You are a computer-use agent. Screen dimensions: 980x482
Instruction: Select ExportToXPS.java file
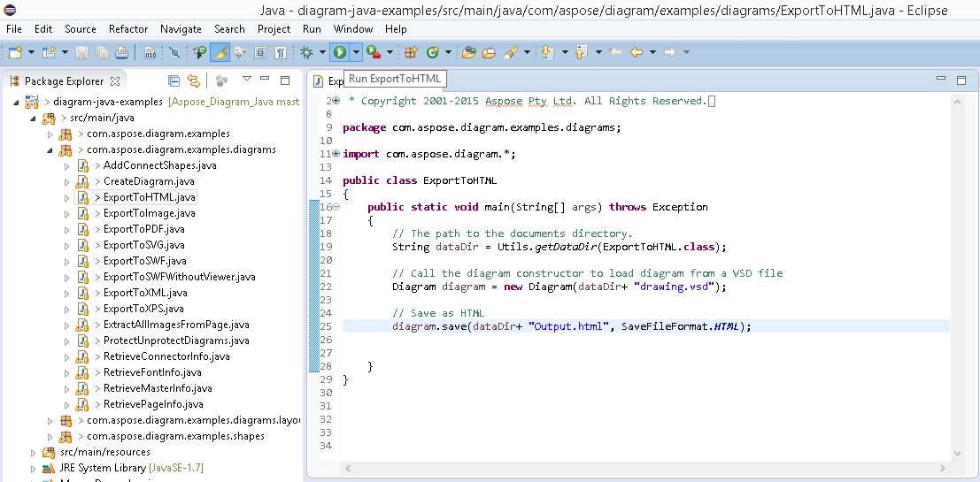coord(143,309)
